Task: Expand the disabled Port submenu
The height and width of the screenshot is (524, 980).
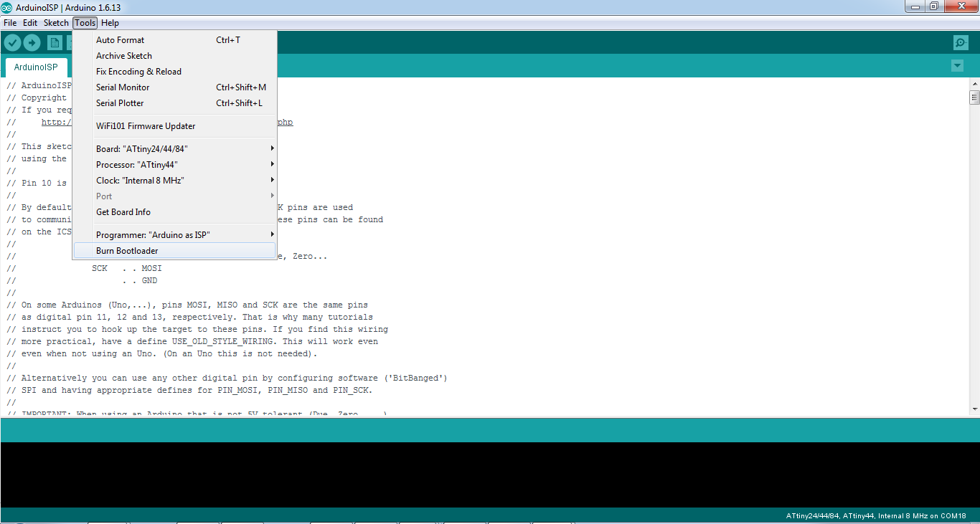Action: (174, 196)
